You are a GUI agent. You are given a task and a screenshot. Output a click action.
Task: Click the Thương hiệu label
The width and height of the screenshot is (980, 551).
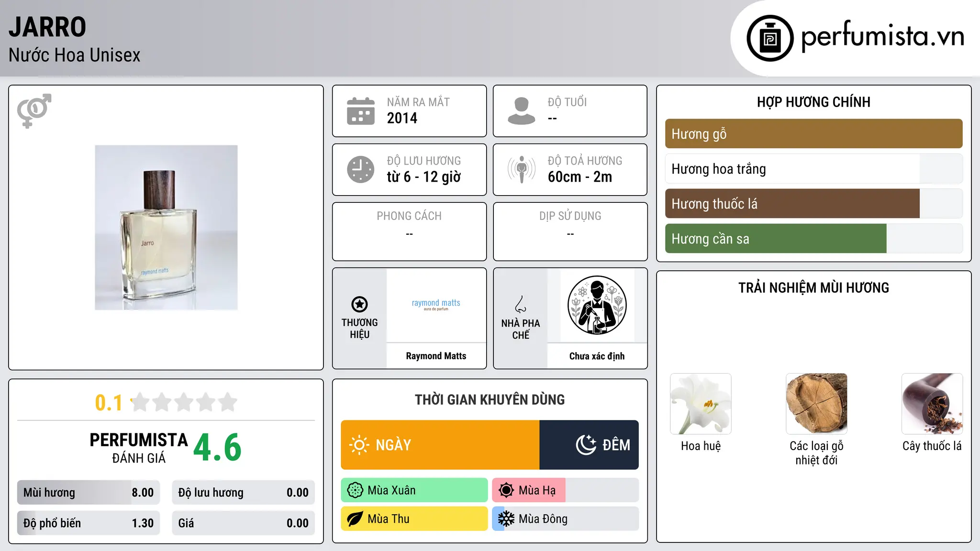click(x=359, y=328)
